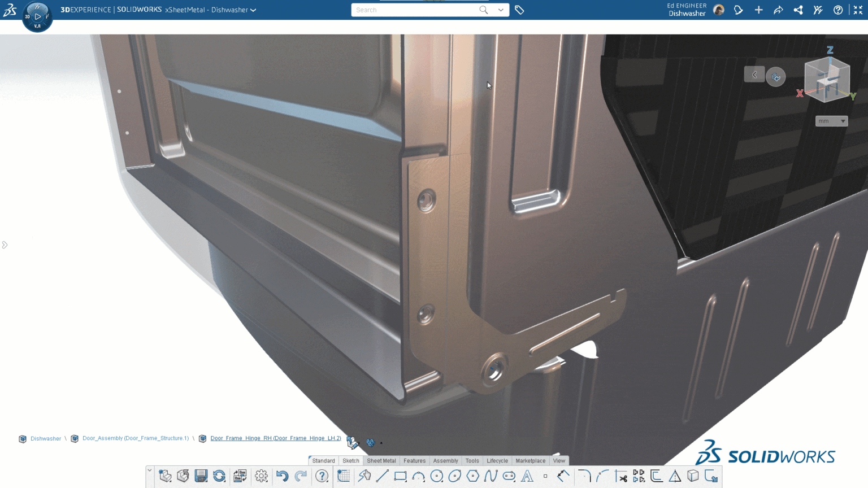Open the units dropdown showing mm
This screenshot has height=488, width=868.
831,120
